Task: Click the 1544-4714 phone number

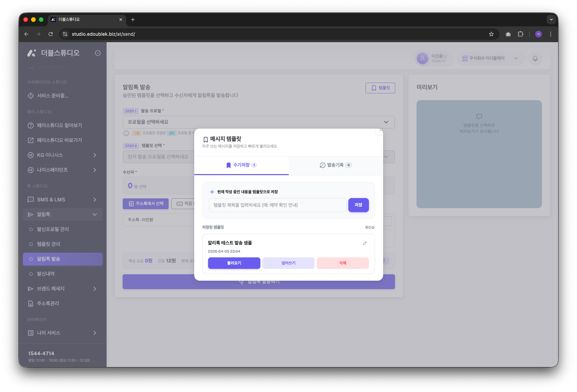Action: coord(41,354)
